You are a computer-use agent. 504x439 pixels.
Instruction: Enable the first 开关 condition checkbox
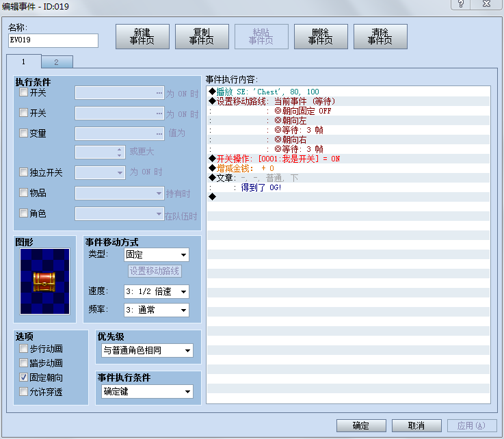[23, 92]
